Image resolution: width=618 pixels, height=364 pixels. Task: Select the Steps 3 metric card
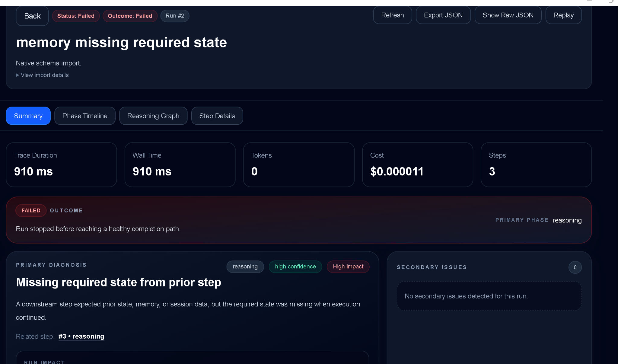point(536,165)
